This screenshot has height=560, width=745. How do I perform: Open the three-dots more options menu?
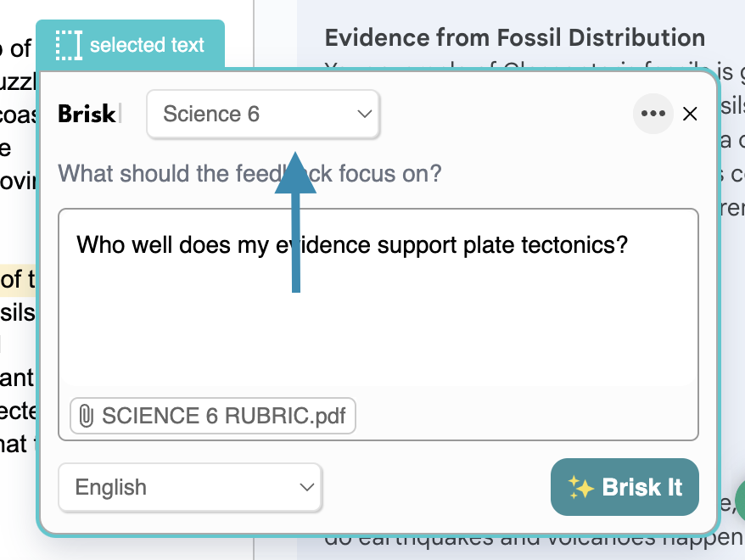click(x=653, y=114)
